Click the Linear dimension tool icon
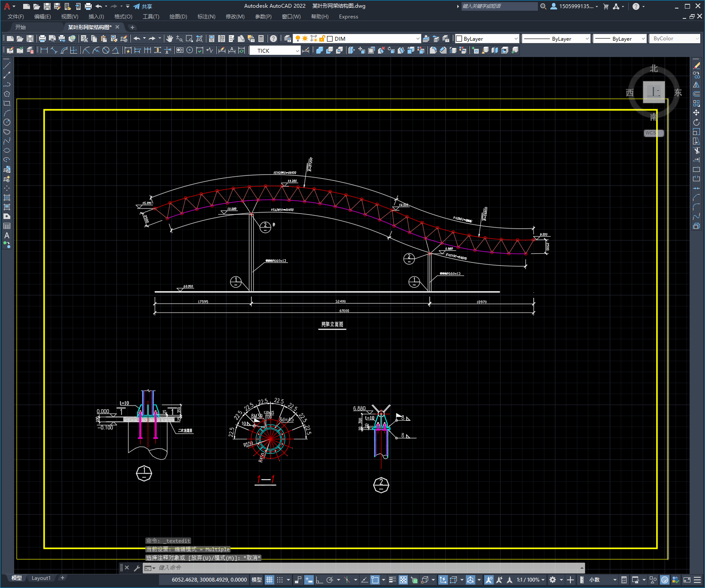 (x=44, y=50)
